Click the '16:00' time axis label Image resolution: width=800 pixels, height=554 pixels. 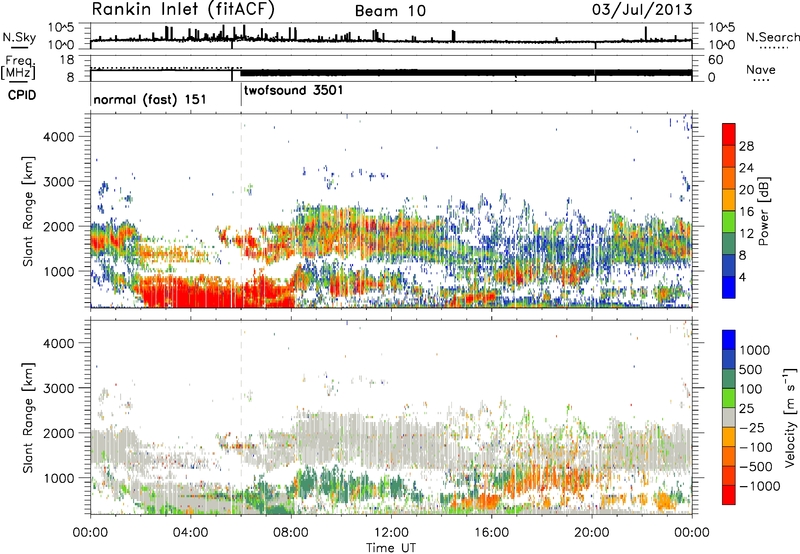click(x=491, y=533)
